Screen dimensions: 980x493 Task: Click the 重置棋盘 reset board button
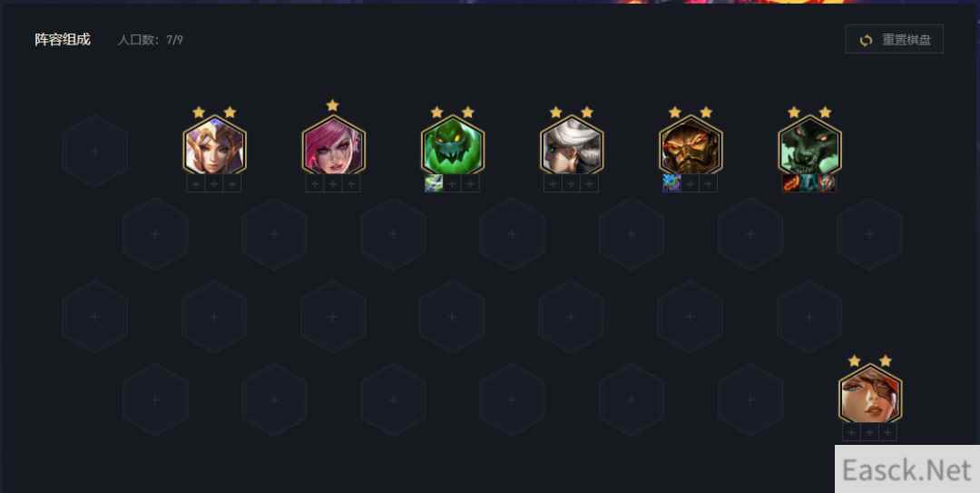894,39
